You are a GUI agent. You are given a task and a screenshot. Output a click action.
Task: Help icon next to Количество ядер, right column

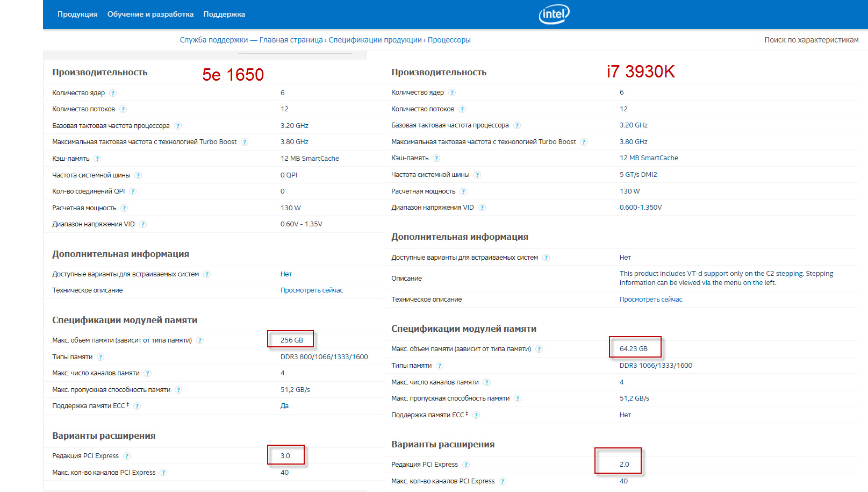pos(452,92)
